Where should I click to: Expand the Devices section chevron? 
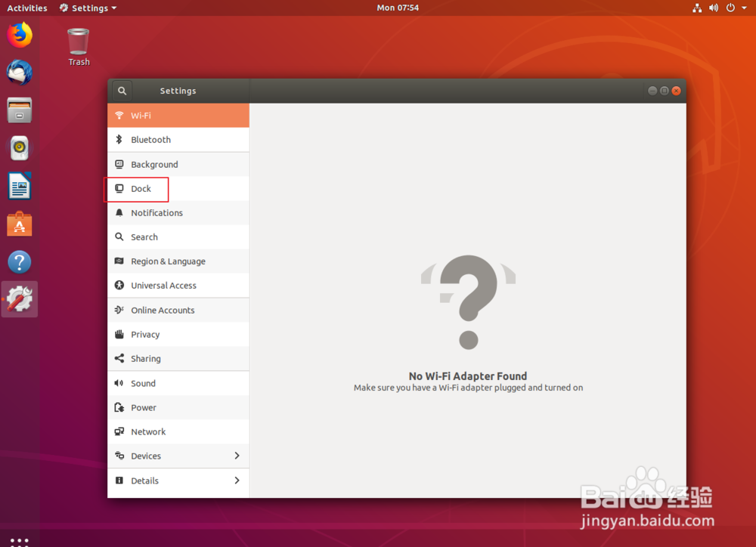point(237,456)
